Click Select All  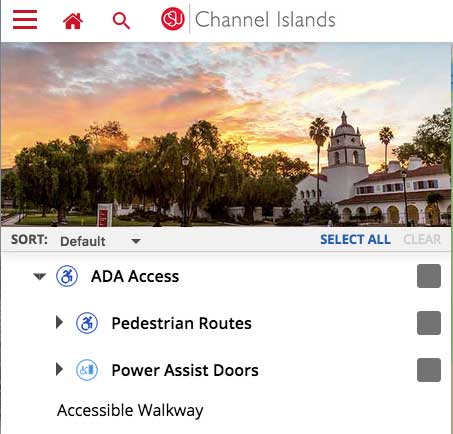click(x=355, y=239)
